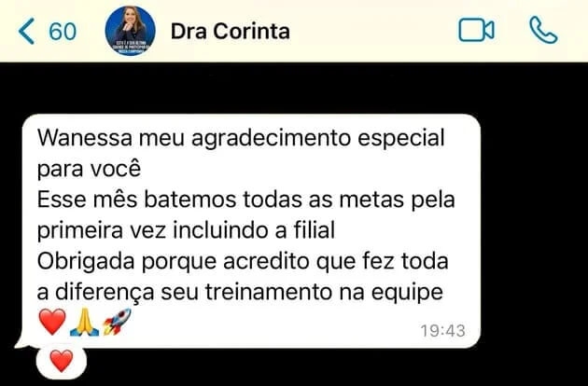Click the line starting with Wanessa
Viewport: 588px width, 386px height.
coord(241,138)
